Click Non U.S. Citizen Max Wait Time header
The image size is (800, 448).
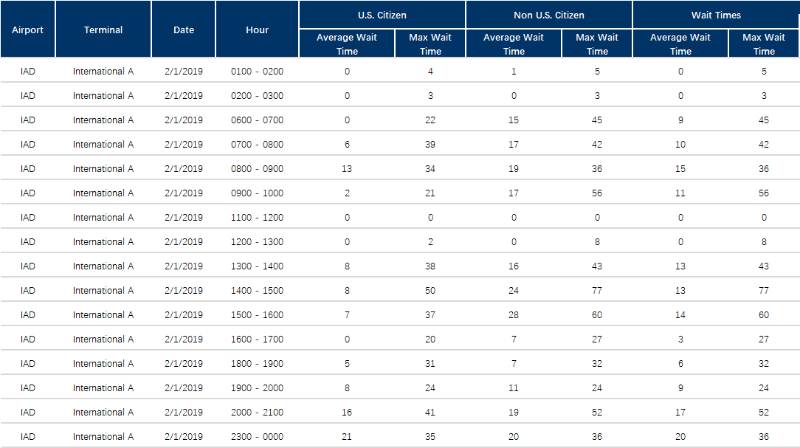pyautogui.click(x=597, y=44)
